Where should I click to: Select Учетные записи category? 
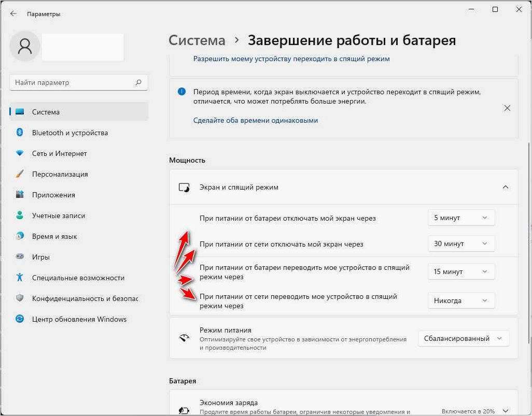[79, 216]
